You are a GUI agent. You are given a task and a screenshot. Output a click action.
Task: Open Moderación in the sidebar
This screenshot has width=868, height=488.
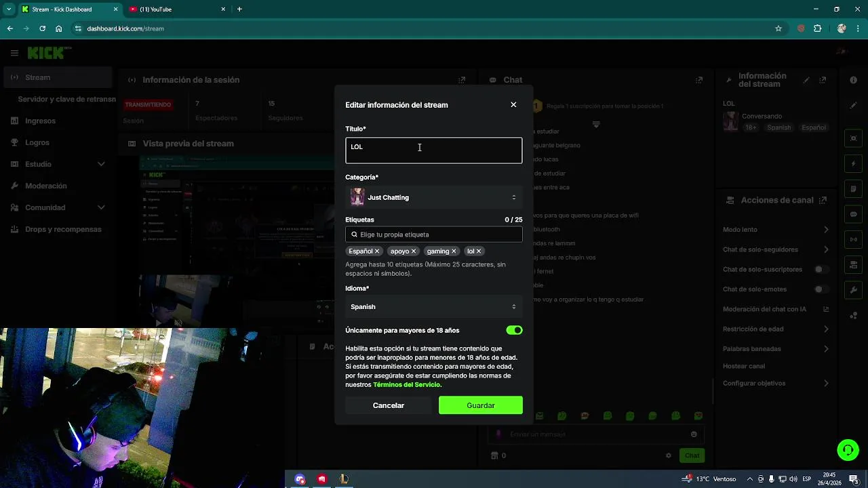[x=58, y=186]
